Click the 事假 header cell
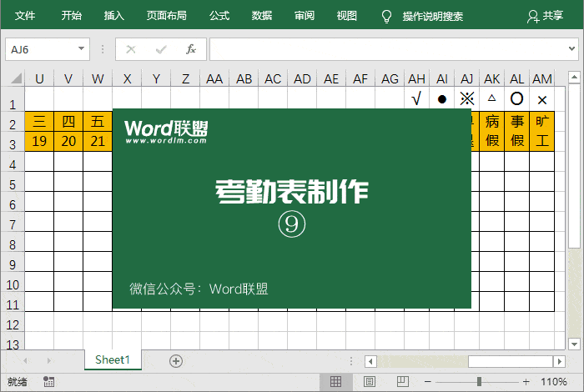The height and width of the screenshot is (392, 584). (x=517, y=131)
